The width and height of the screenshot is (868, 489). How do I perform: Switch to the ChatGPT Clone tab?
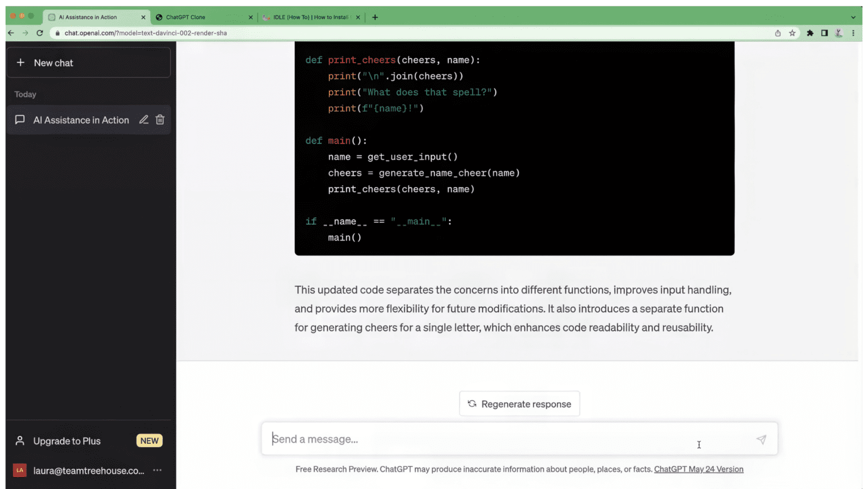click(x=198, y=17)
